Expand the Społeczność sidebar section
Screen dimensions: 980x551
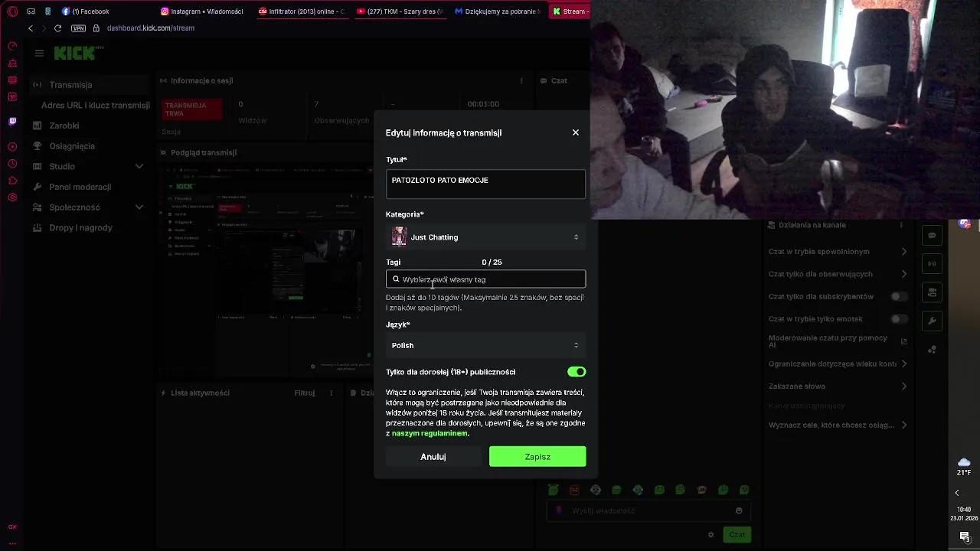coord(139,207)
